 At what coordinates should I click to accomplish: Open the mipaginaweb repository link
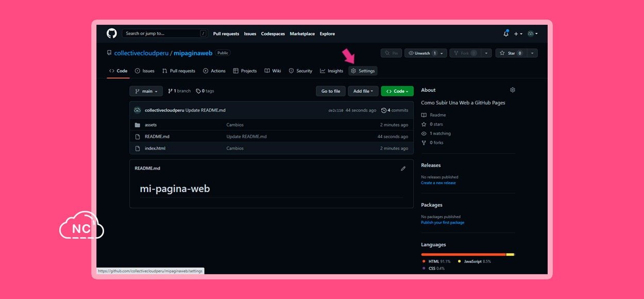[x=193, y=53]
